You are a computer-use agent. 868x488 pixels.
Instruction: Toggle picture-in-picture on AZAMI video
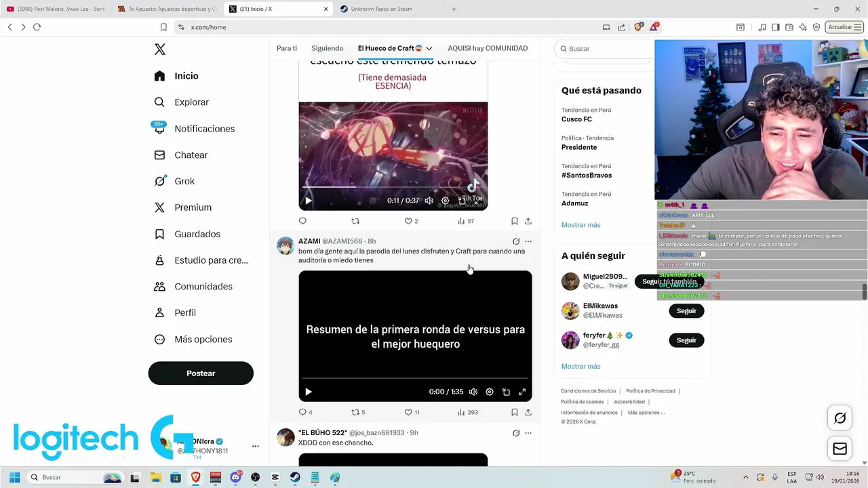(x=506, y=392)
